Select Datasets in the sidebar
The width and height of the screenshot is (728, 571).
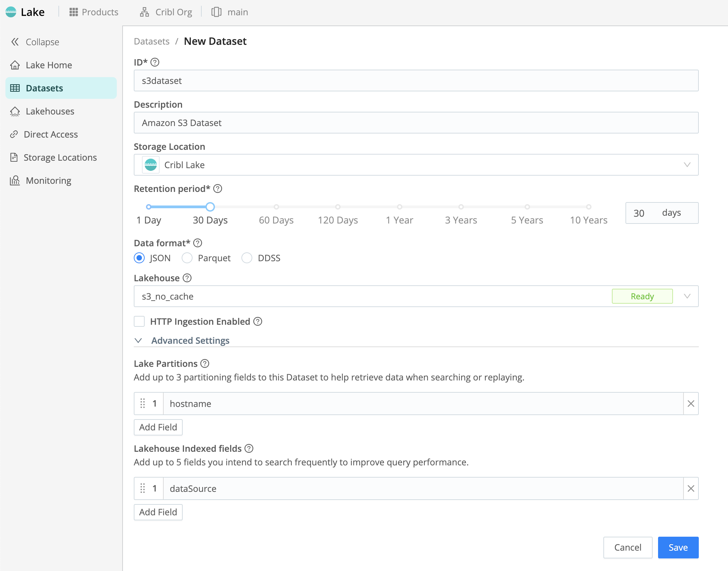click(44, 88)
